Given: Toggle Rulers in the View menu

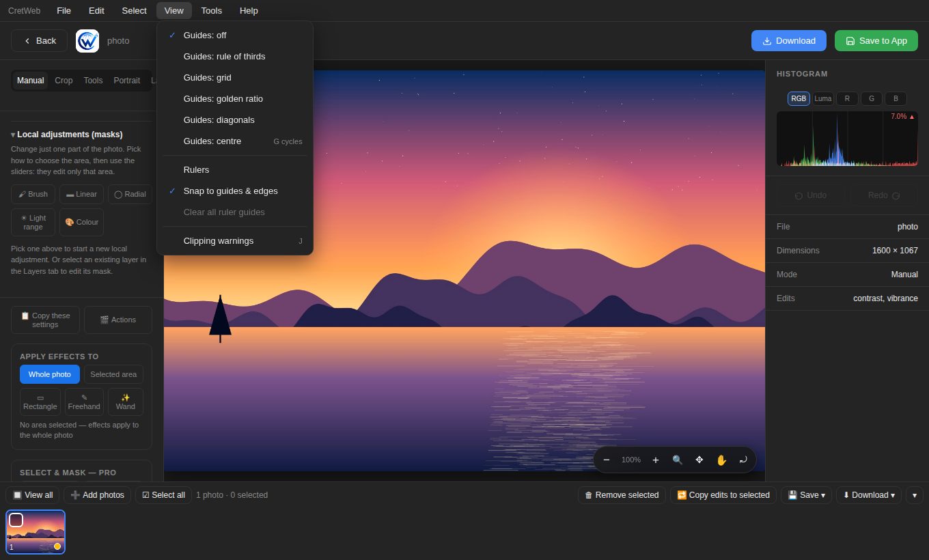Looking at the screenshot, I should click(x=235, y=169).
